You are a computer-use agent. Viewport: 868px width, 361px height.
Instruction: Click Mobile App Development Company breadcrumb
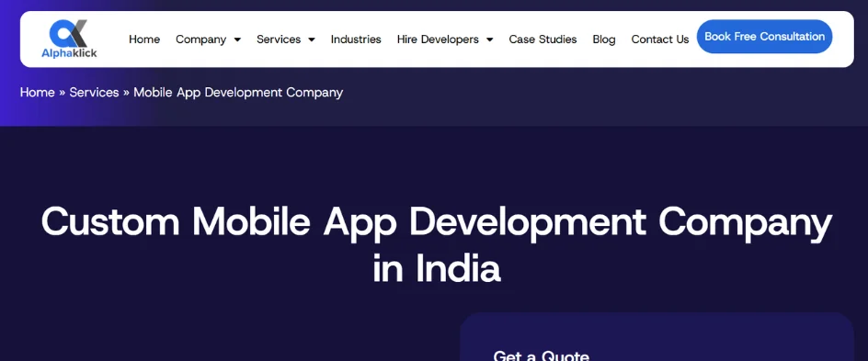pyautogui.click(x=238, y=93)
